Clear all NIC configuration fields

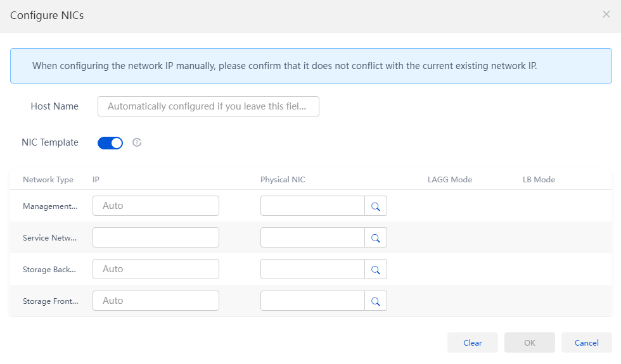point(473,342)
